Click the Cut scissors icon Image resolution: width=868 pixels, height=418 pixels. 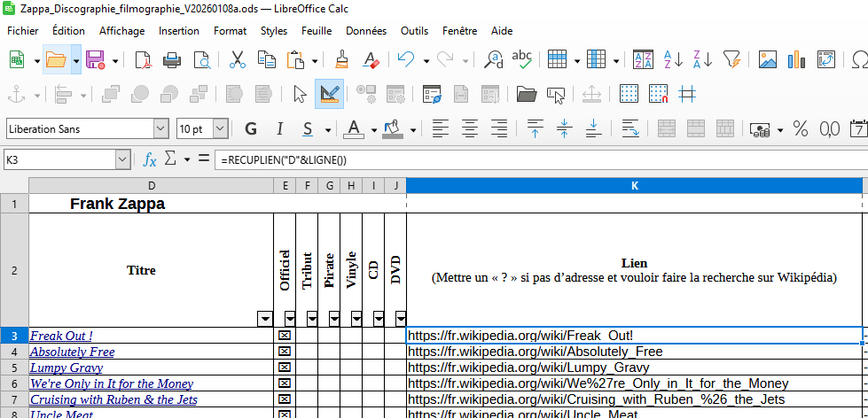click(237, 59)
